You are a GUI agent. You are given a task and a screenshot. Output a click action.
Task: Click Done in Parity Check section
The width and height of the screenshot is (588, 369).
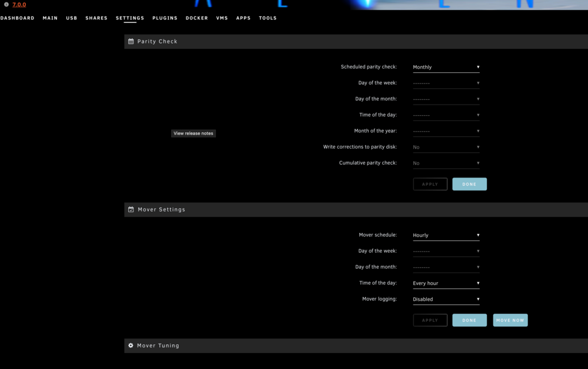pos(469,184)
